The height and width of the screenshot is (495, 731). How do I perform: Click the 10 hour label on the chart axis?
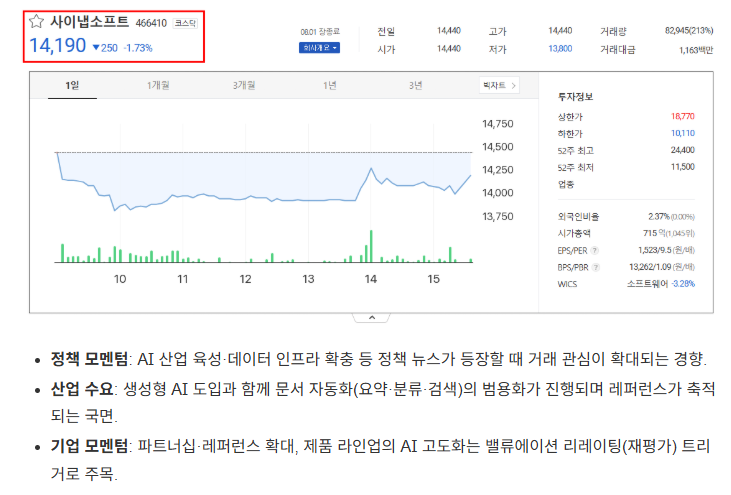(120, 279)
